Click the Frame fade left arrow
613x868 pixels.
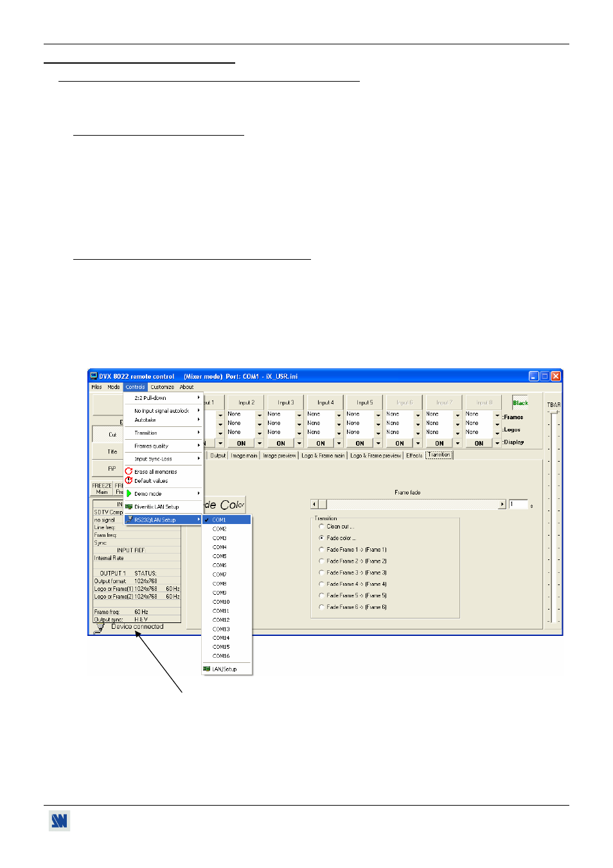pos(314,505)
